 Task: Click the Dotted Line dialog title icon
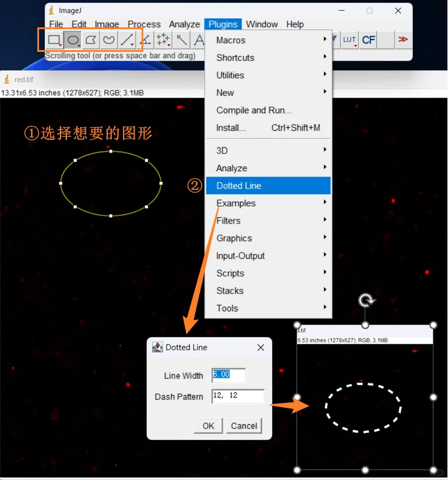[157, 347]
